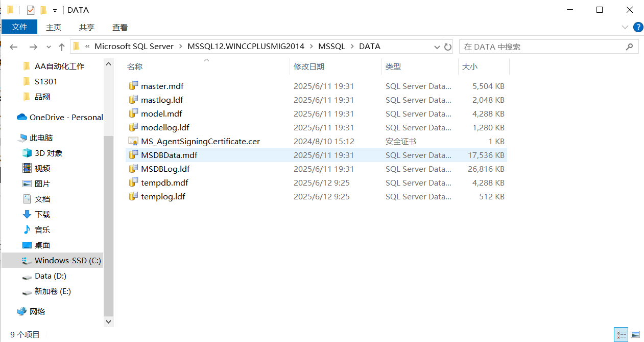Screen dimensions: 644x342
Task: Select the Data (D:) drive
Action: 51,276
